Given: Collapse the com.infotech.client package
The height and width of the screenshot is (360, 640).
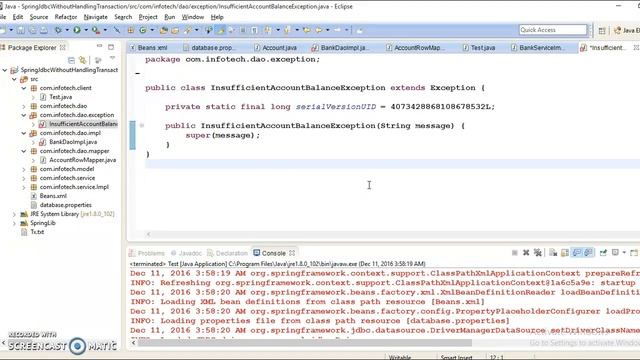Looking at the screenshot, I should (x=24, y=88).
